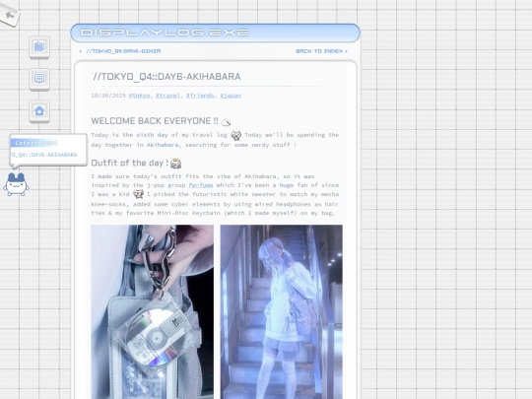Open the #friends tag

click(x=200, y=96)
